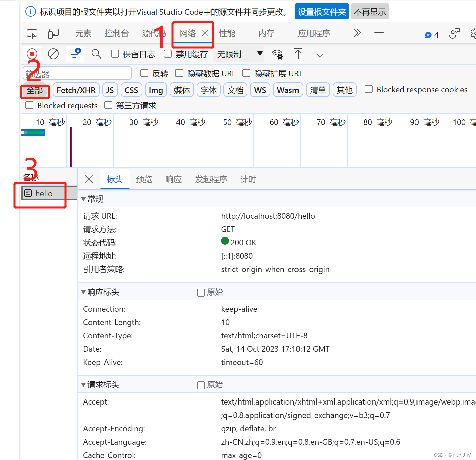The height and width of the screenshot is (460, 476).
Task: Enable Blocked response cookies filter
Action: tap(368, 89)
